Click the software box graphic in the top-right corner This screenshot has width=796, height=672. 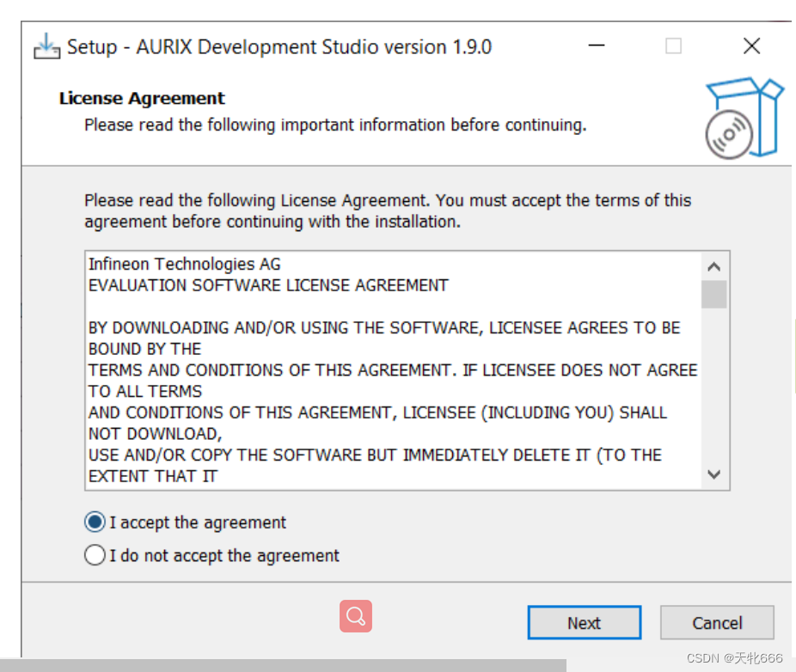[x=744, y=116]
